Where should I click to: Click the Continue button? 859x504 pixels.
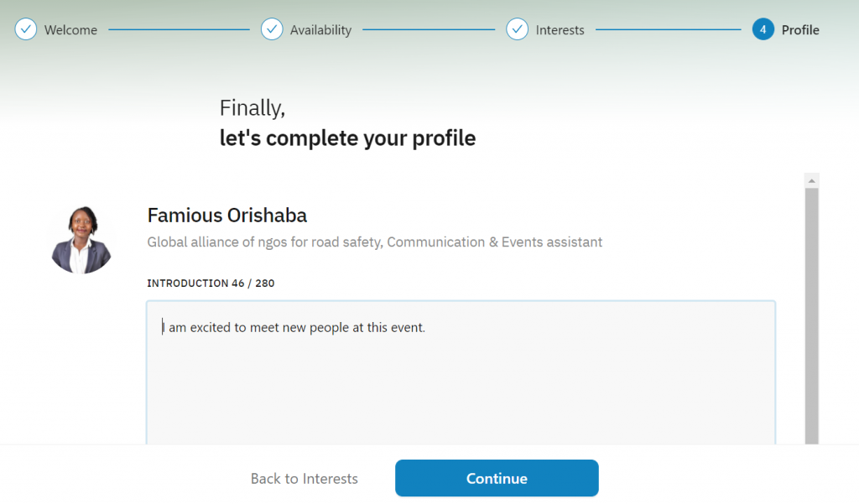(497, 478)
